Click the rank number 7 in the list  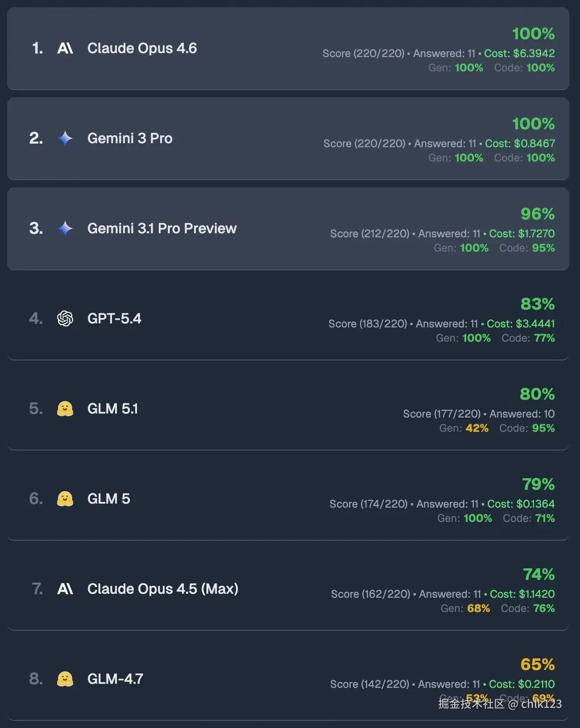coord(37,589)
